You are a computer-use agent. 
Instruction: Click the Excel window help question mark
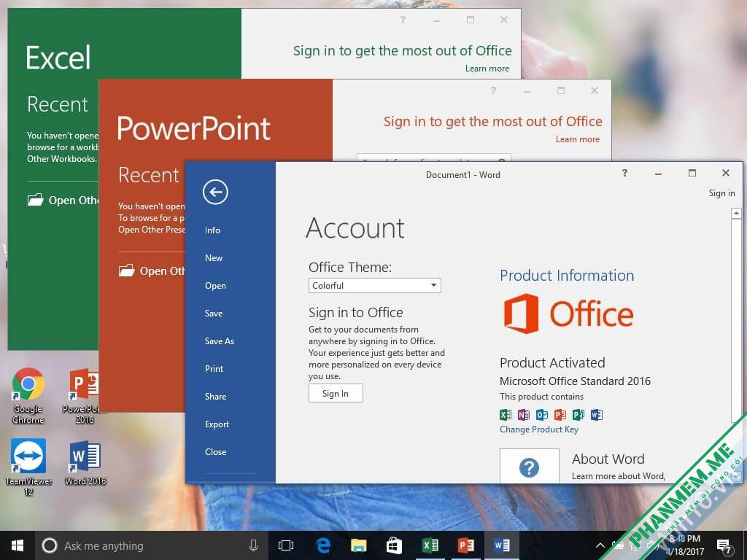coord(403,20)
